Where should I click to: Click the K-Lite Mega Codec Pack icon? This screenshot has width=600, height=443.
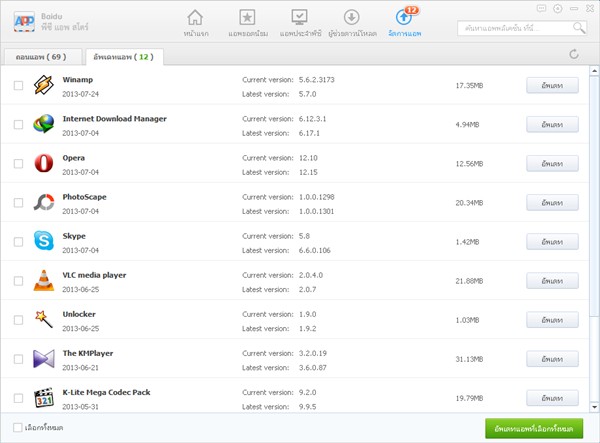pos(44,398)
